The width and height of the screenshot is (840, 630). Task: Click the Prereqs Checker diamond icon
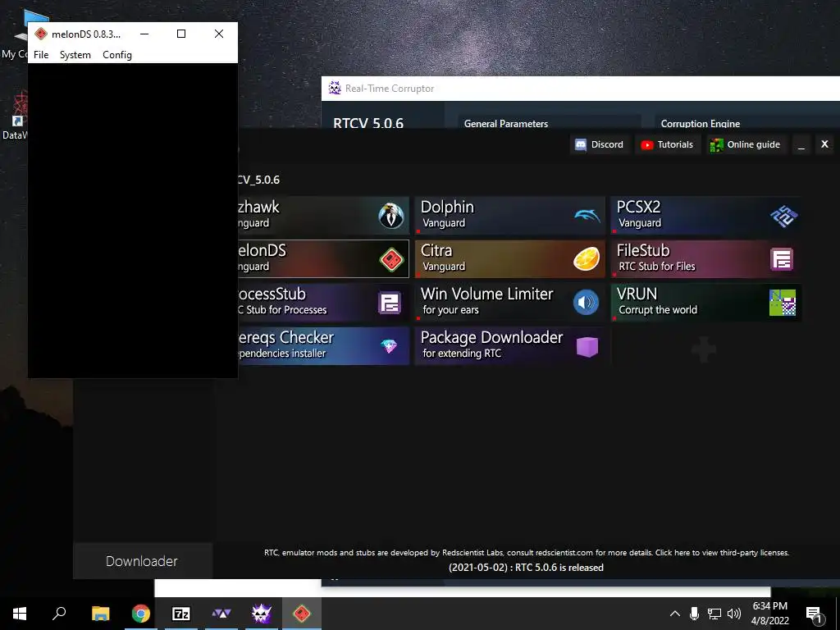point(389,346)
